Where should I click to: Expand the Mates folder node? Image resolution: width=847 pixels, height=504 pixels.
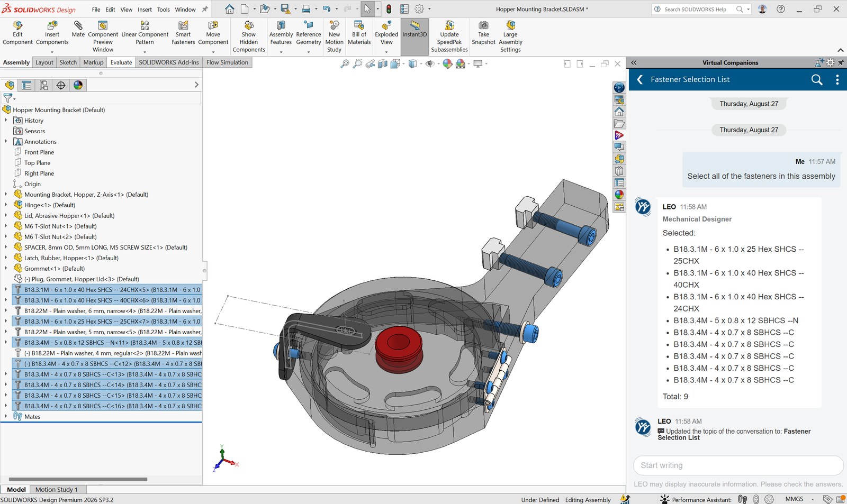tap(6, 417)
